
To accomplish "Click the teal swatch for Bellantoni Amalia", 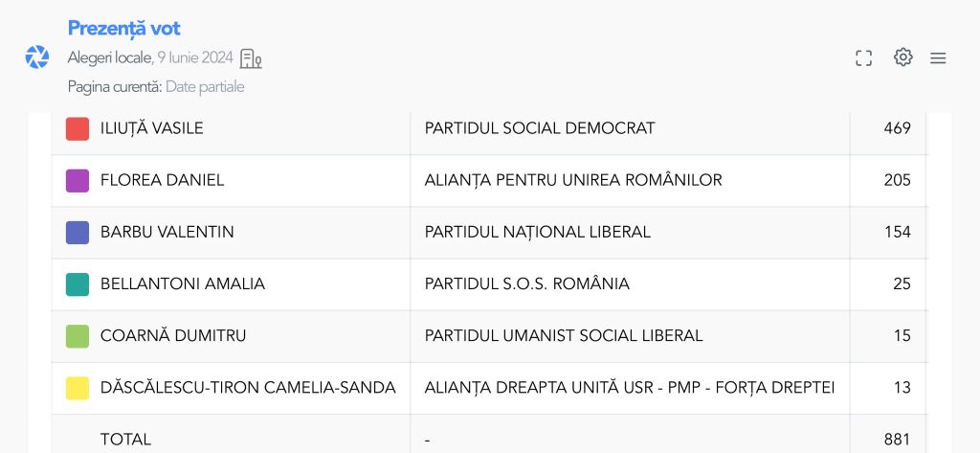I will click(78, 283).
